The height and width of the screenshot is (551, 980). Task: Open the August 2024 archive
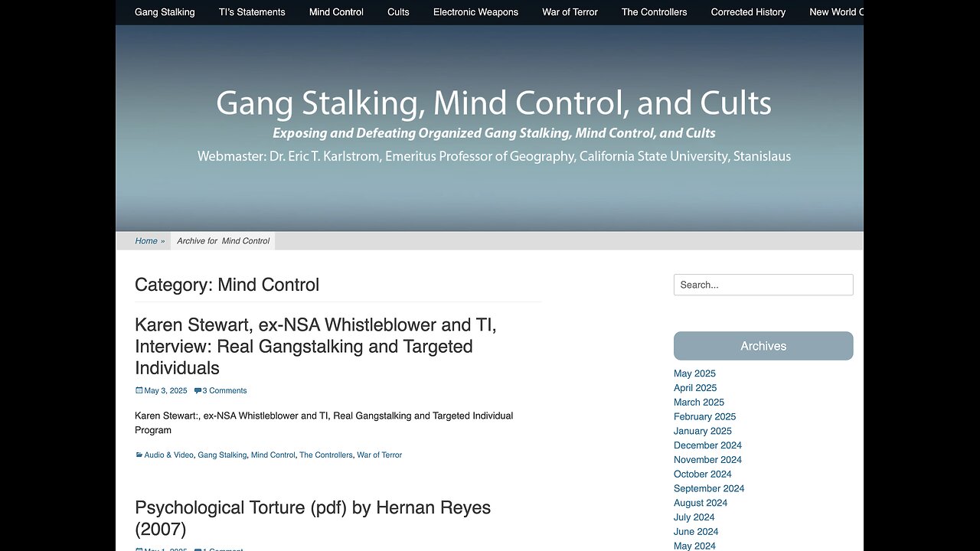coord(701,503)
